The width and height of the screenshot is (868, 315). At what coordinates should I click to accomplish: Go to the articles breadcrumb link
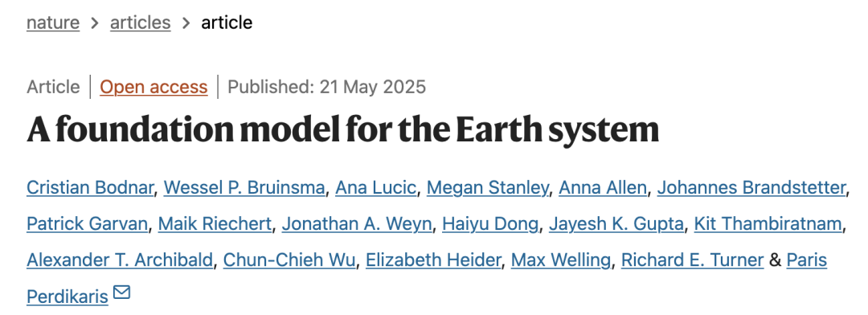coord(140,22)
